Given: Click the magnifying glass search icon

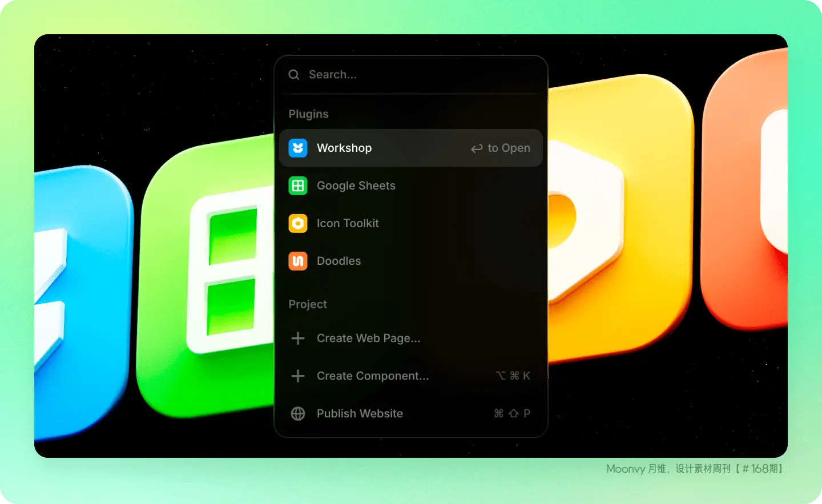Looking at the screenshot, I should (x=294, y=75).
